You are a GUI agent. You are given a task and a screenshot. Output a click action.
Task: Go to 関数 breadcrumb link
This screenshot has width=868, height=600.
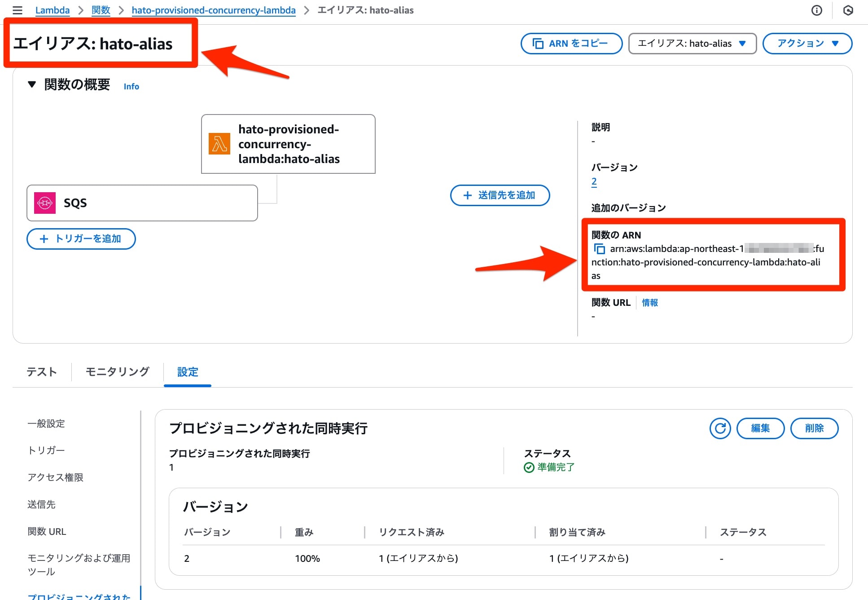[101, 10]
